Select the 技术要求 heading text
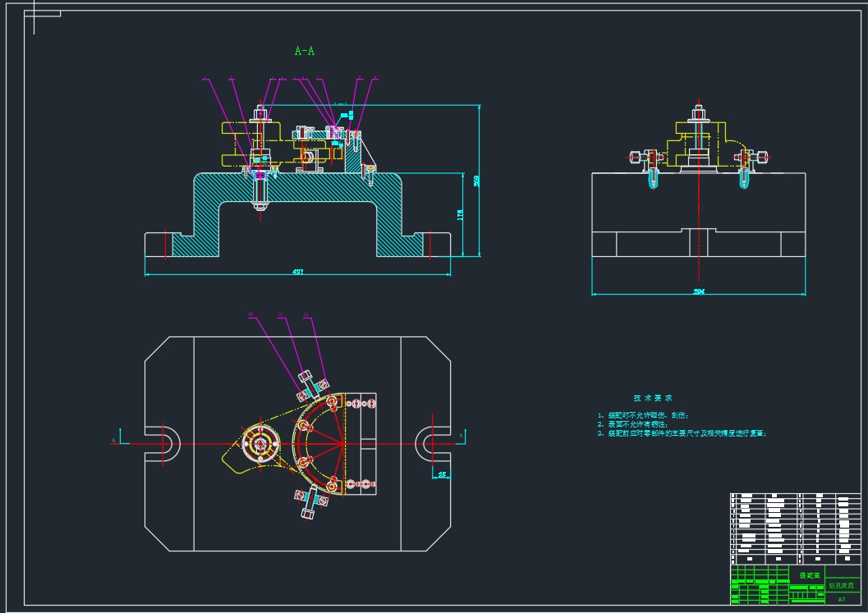This screenshot has width=868, height=613. tap(653, 398)
